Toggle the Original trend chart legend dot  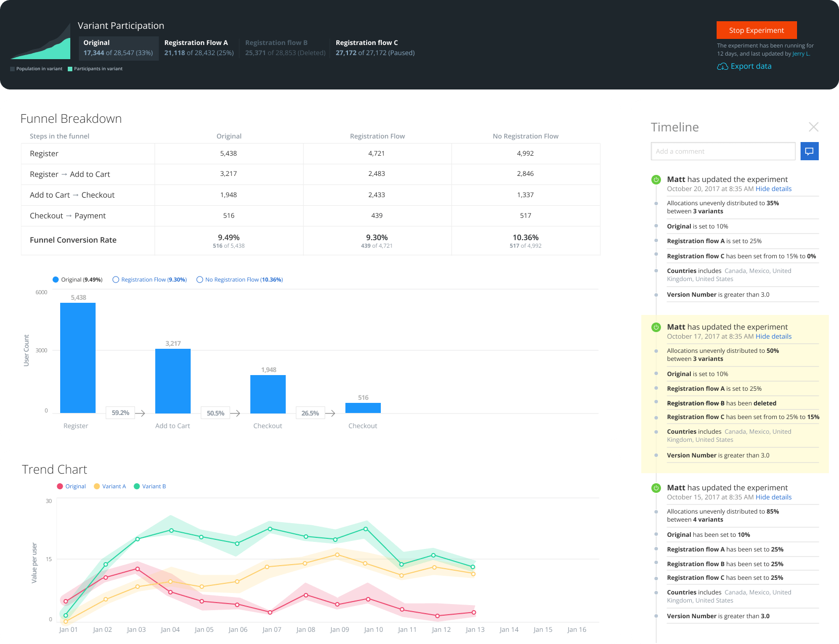click(60, 486)
